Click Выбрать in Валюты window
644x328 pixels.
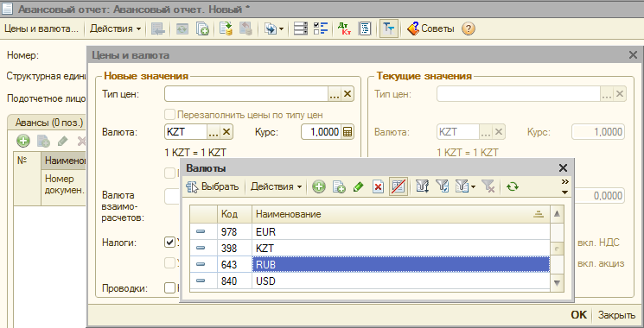pyautogui.click(x=213, y=187)
